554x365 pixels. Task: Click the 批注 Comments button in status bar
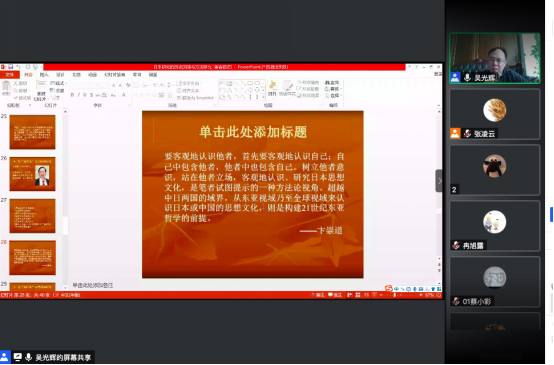click(x=335, y=295)
